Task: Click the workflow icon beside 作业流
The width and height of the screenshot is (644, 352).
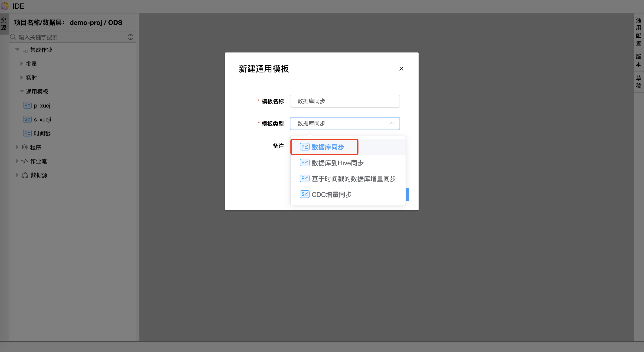Action: (x=25, y=161)
